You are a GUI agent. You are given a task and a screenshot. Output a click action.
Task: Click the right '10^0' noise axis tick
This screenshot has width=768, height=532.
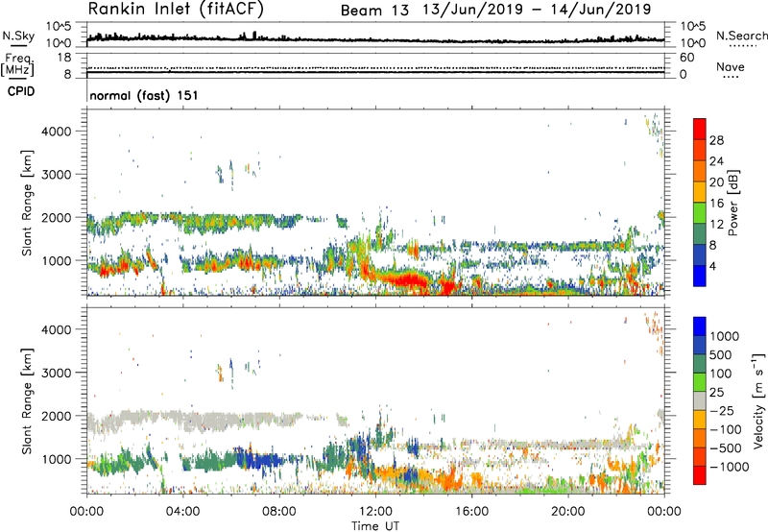[x=692, y=43]
